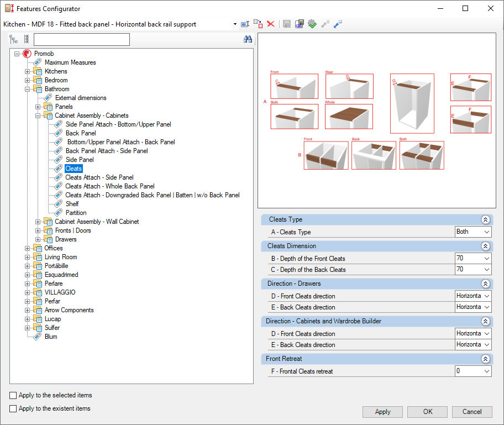504x425 pixels.
Task: Click the binoculars search icon
Action: pyautogui.click(x=248, y=39)
